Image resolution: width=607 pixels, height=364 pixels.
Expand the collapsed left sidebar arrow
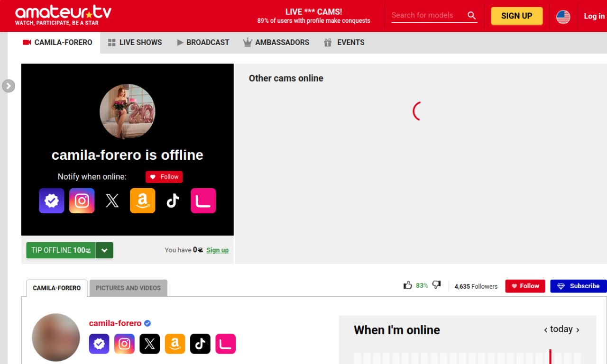(9, 86)
